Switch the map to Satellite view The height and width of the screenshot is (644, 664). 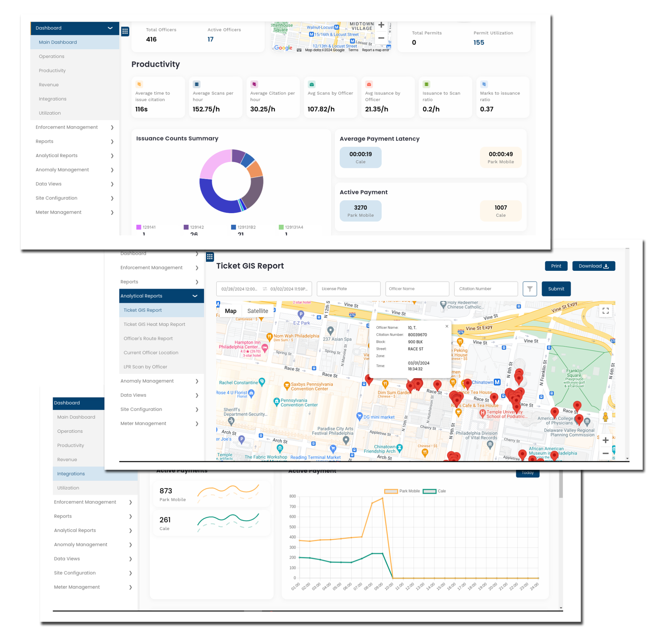coord(257,311)
